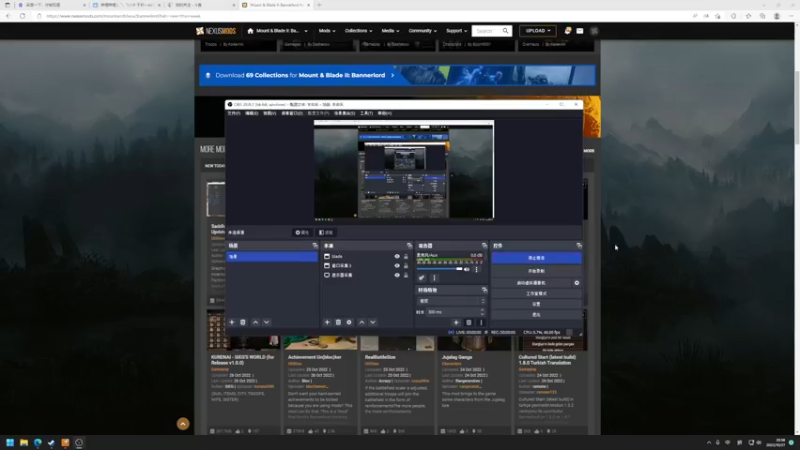Remove selected source with trash icon
800x450 pixels.
338,322
